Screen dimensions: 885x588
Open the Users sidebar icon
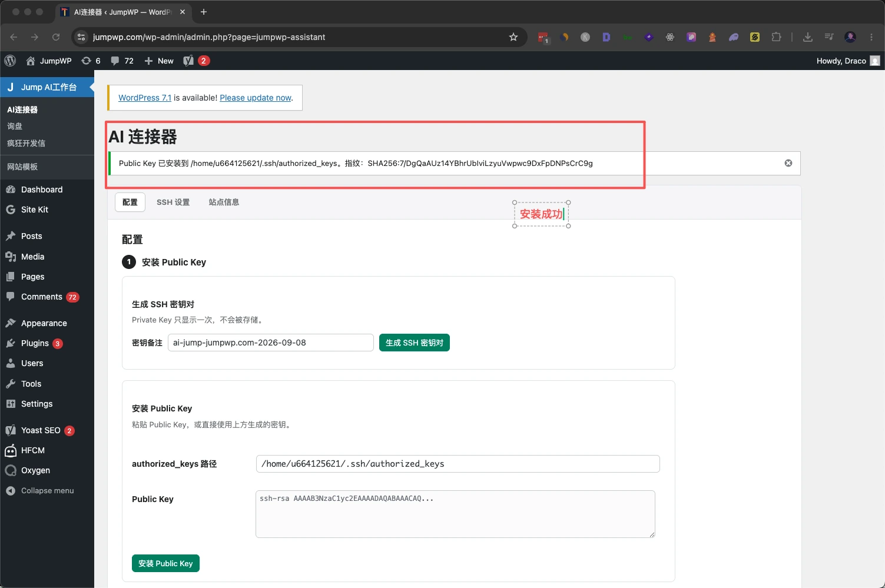[11, 363]
